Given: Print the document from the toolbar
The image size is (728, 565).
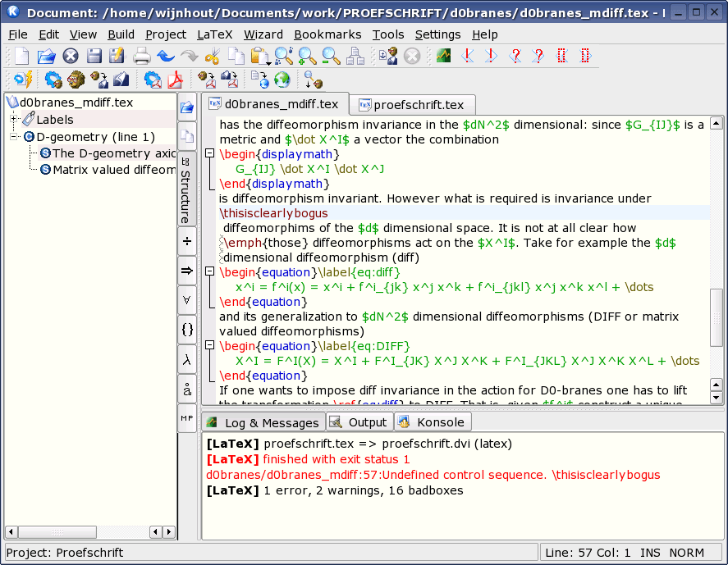Looking at the screenshot, I should tap(141, 57).
